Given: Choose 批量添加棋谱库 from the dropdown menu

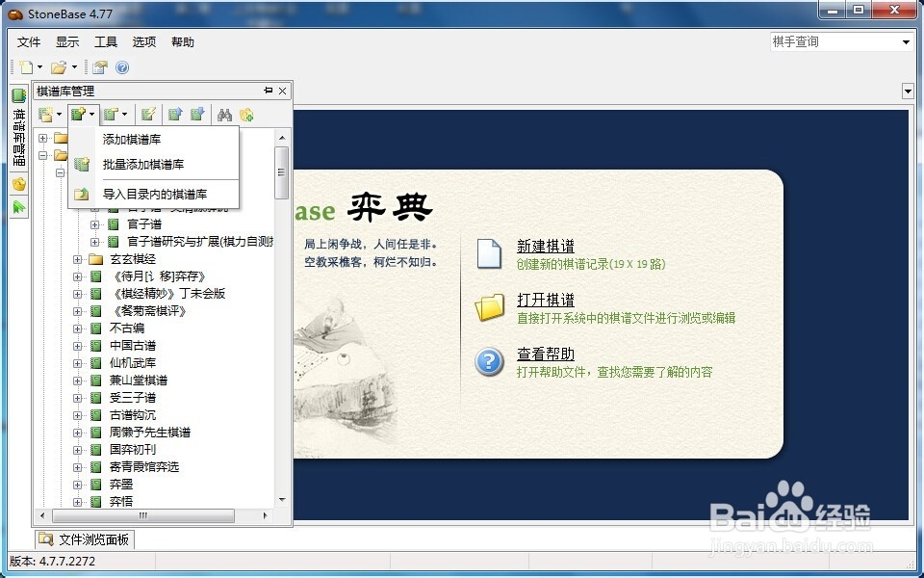Looking at the screenshot, I should pyautogui.click(x=154, y=165).
